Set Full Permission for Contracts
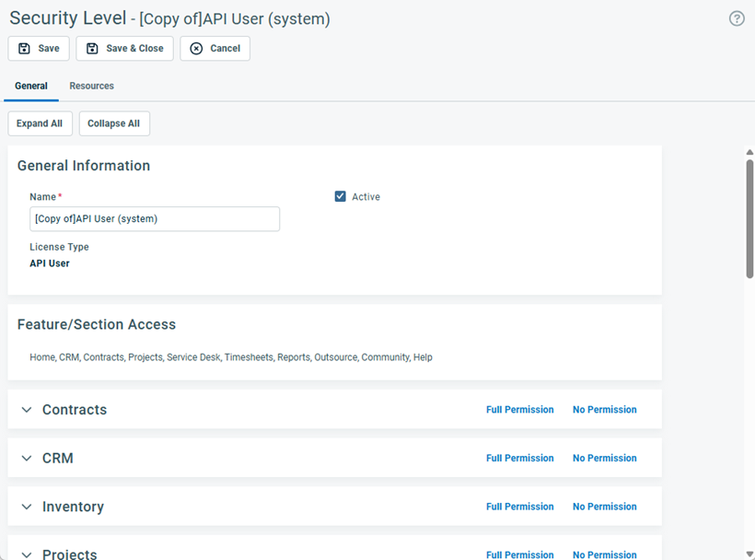The height and width of the screenshot is (560, 755). click(519, 410)
